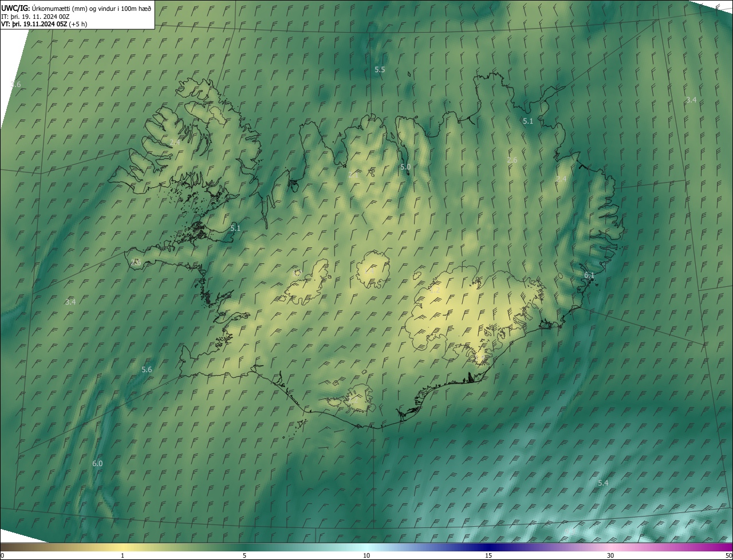Click the "UWC/IG:" label in the legend box
This screenshot has height=560, width=733.
(15, 8)
